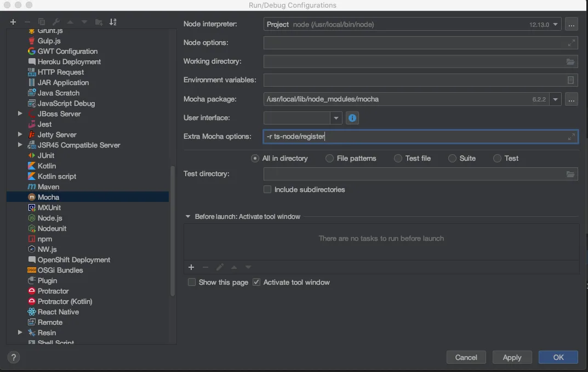Open the Mocha package dropdown arrow

[555, 99]
